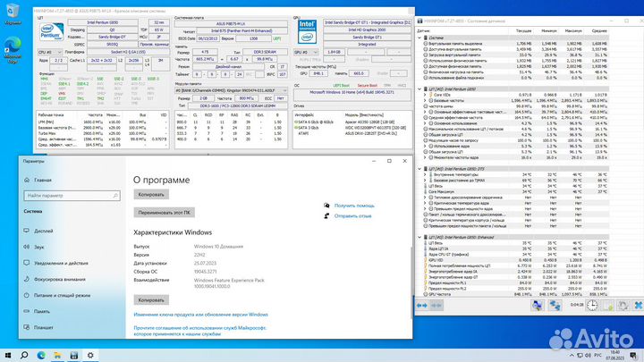The image size is (644, 362).
Task: Collapse the ЦП [#0] Intel Pentium G850 group
Action: pos(419,88)
